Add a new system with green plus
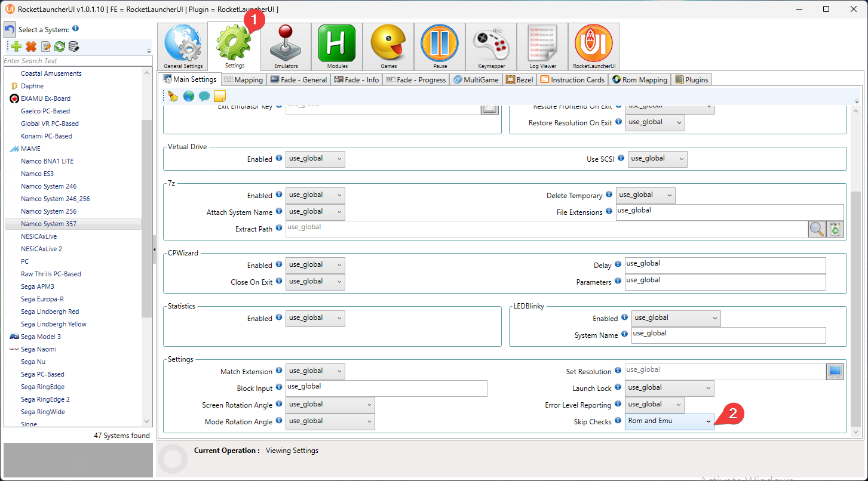 (17, 47)
